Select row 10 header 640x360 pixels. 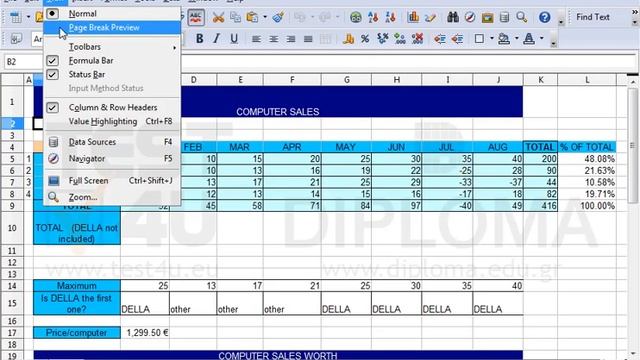coord(12,228)
